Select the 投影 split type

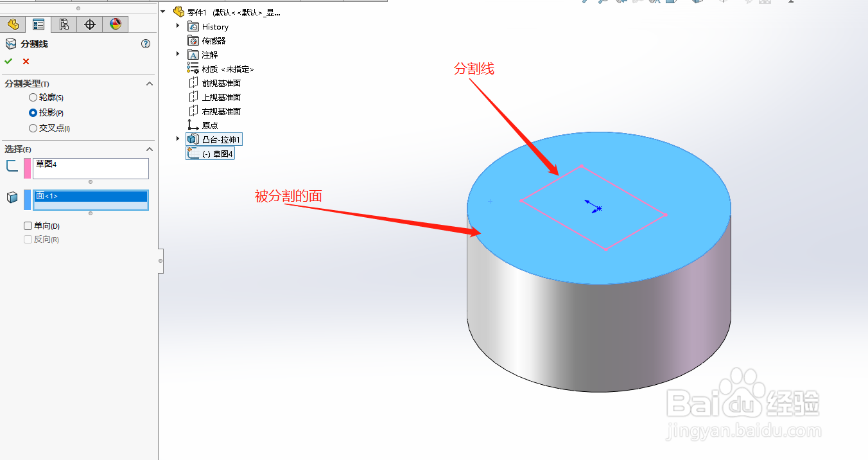pyautogui.click(x=33, y=112)
